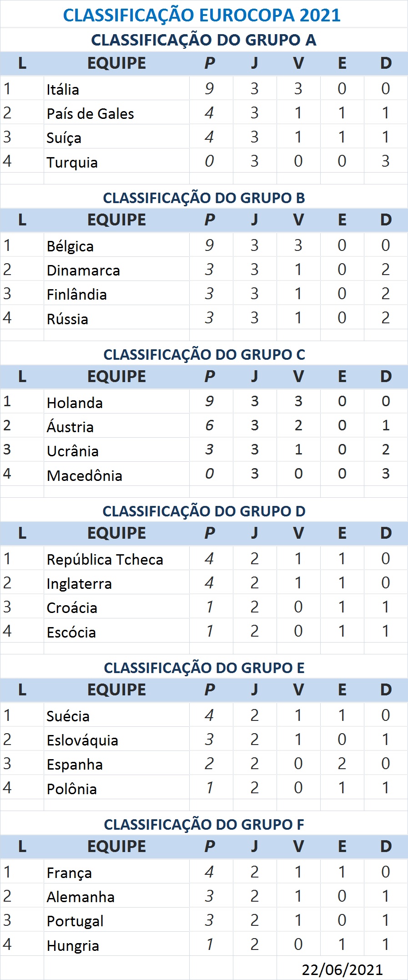Select the Espanha team cell

tap(116, 763)
